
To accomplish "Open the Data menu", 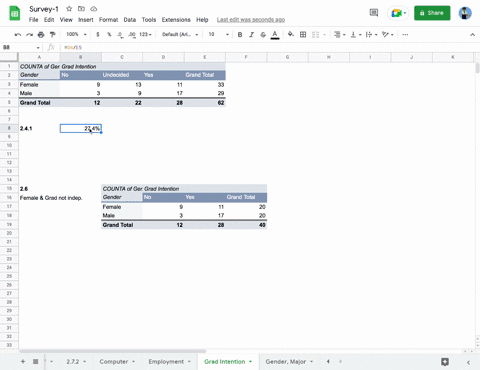I will [x=130, y=20].
